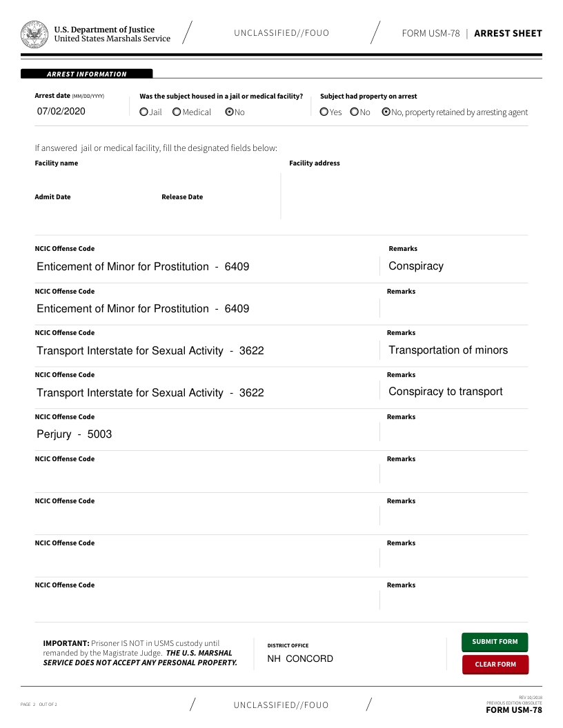Choose property retained by arresting agent option
Screen dimensions: 563x728
pyautogui.click(x=386, y=112)
